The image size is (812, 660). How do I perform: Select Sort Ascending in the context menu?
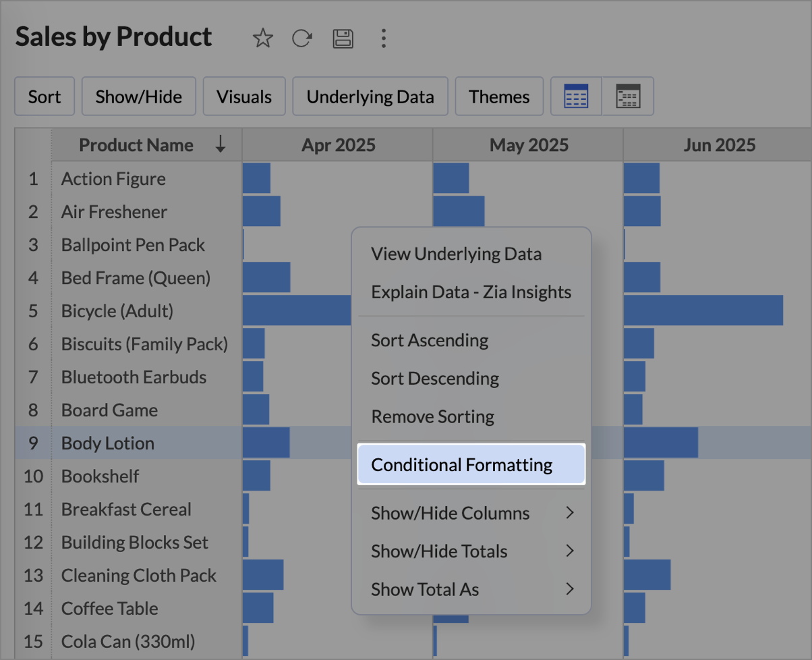pos(430,339)
